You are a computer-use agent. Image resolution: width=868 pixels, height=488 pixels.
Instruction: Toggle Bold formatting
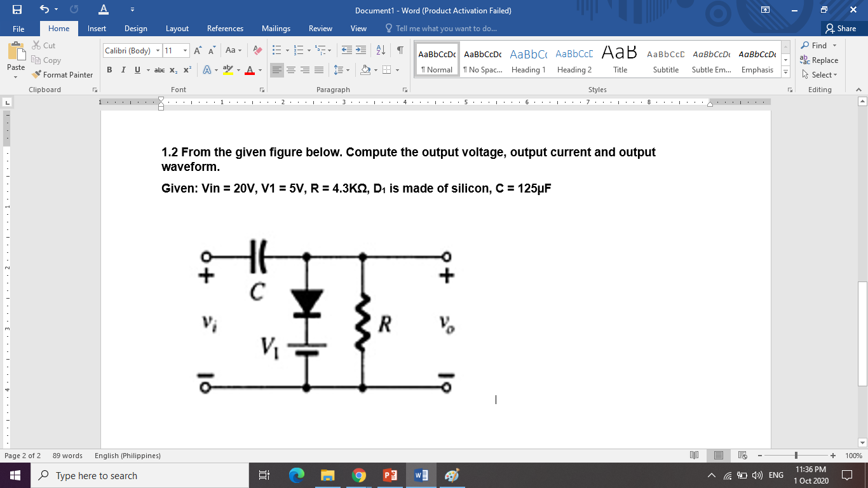pyautogui.click(x=109, y=70)
